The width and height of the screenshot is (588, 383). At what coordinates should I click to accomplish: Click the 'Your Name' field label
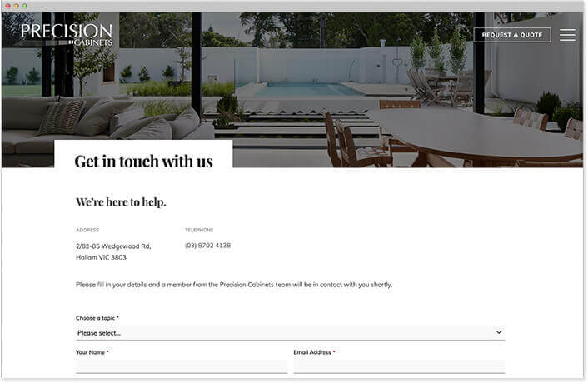[91, 352]
